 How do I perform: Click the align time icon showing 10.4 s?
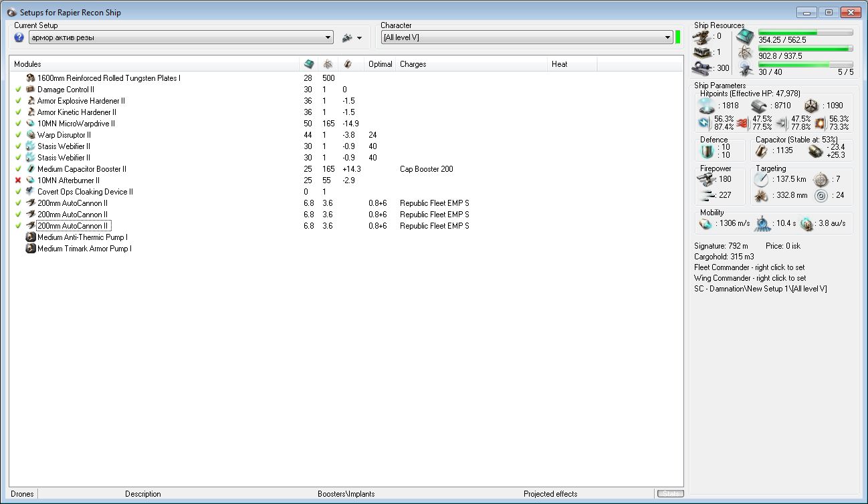click(762, 224)
